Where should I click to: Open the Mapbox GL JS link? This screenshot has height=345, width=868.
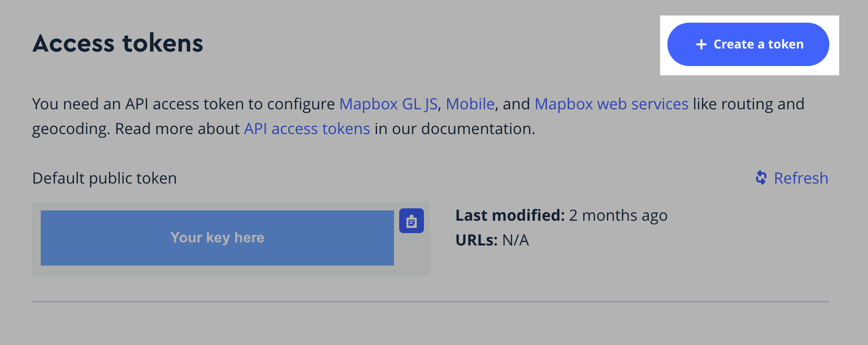coord(388,104)
